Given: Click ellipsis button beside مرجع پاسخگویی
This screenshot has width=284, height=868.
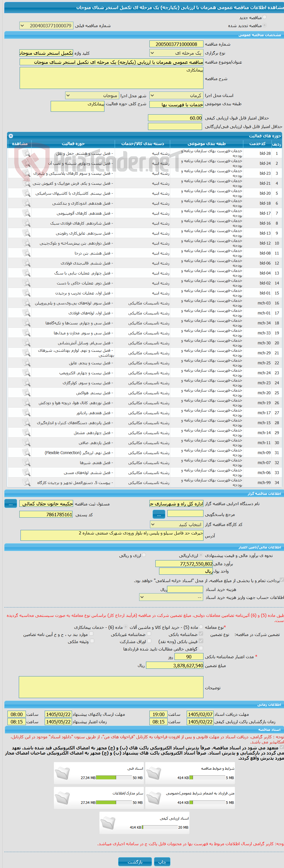Looking at the screenshot, I should [159, 515].
